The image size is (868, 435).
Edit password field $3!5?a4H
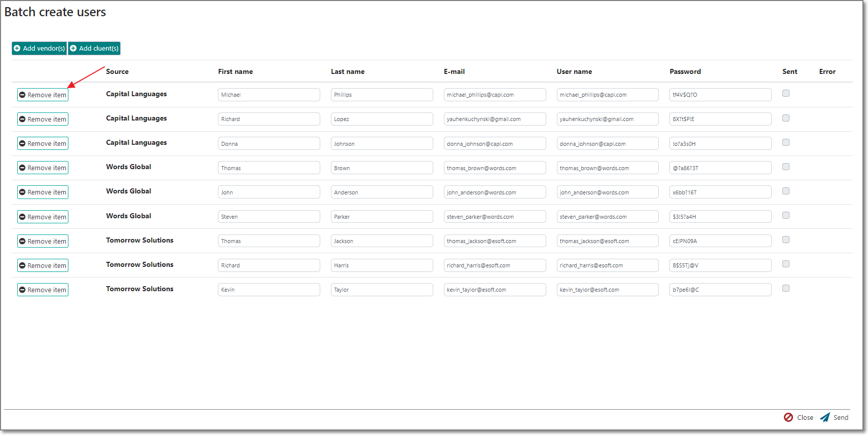pos(721,217)
